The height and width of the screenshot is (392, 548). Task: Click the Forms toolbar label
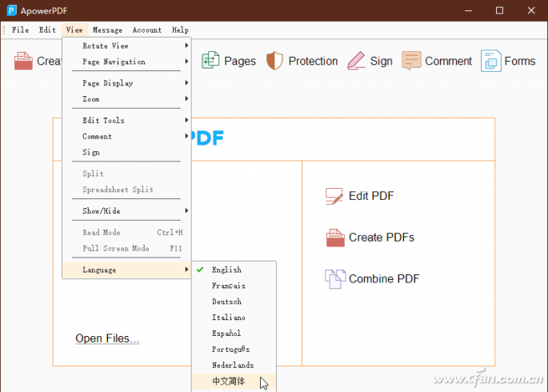tap(520, 61)
